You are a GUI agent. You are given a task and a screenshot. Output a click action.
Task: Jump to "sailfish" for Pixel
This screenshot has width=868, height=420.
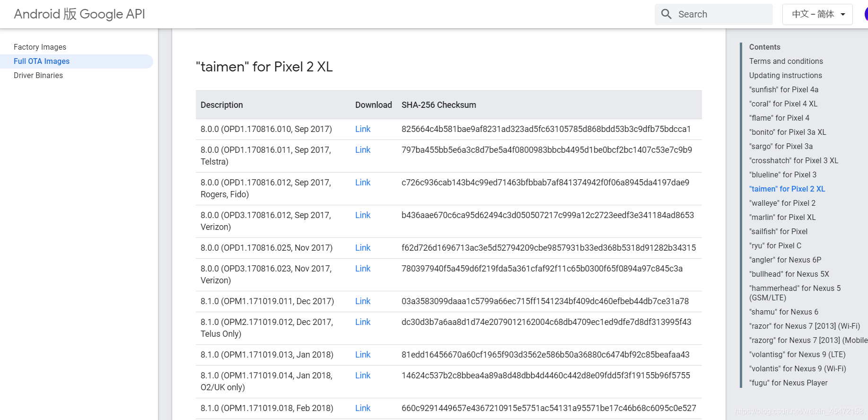coord(779,231)
